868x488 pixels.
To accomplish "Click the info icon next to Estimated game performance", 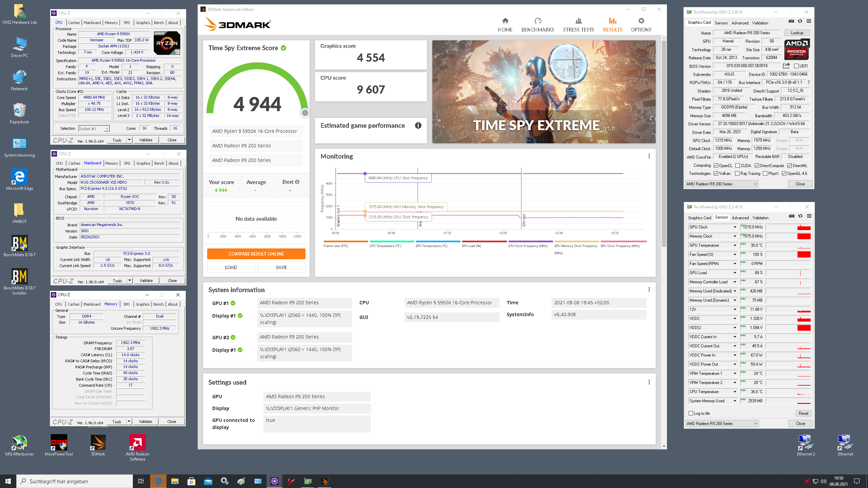I will click(418, 126).
